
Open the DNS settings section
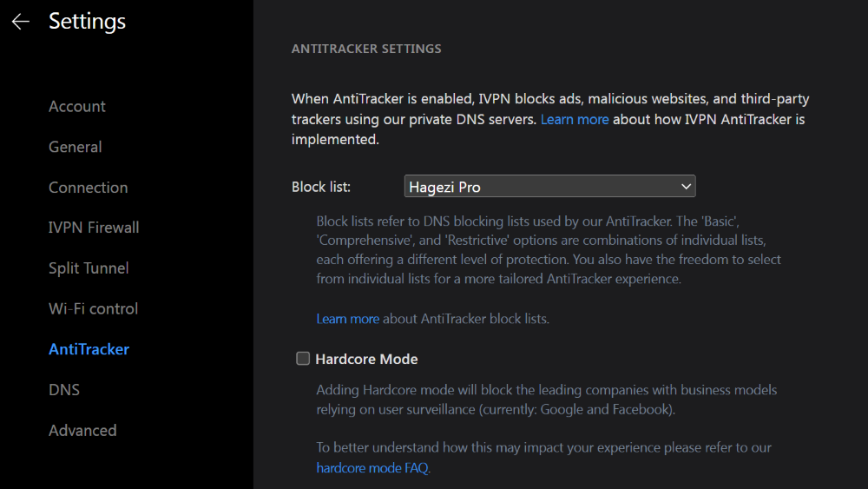click(x=64, y=390)
